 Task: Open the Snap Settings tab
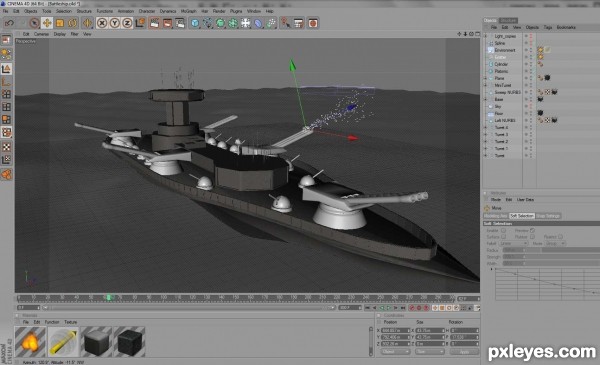pos(548,216)
